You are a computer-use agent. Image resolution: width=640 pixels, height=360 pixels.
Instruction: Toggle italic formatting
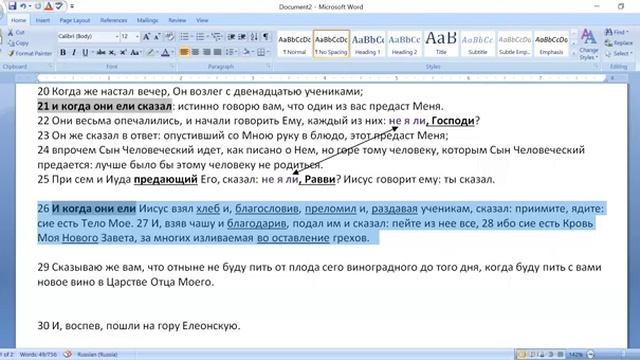coord(74,52)
